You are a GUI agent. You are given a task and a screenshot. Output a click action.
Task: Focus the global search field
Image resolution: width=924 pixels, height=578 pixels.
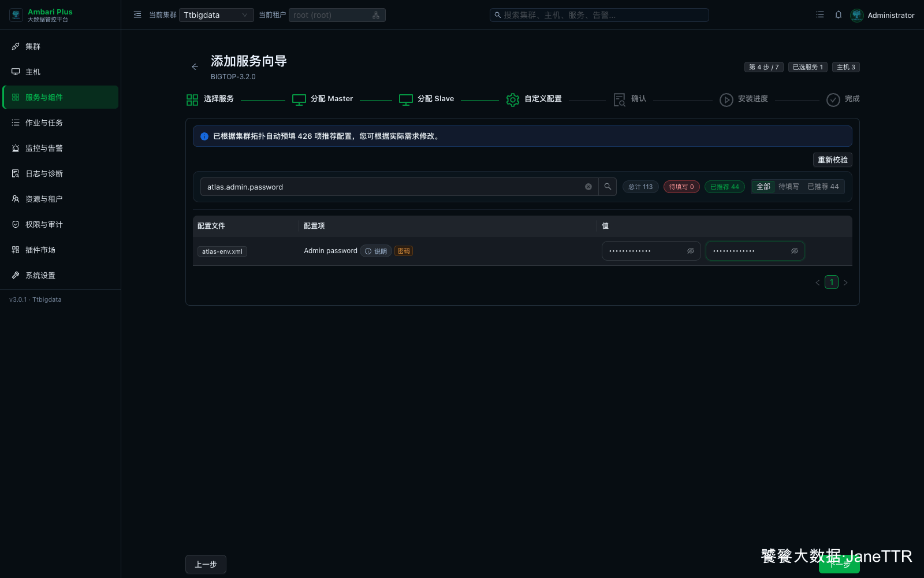(599, 15)
